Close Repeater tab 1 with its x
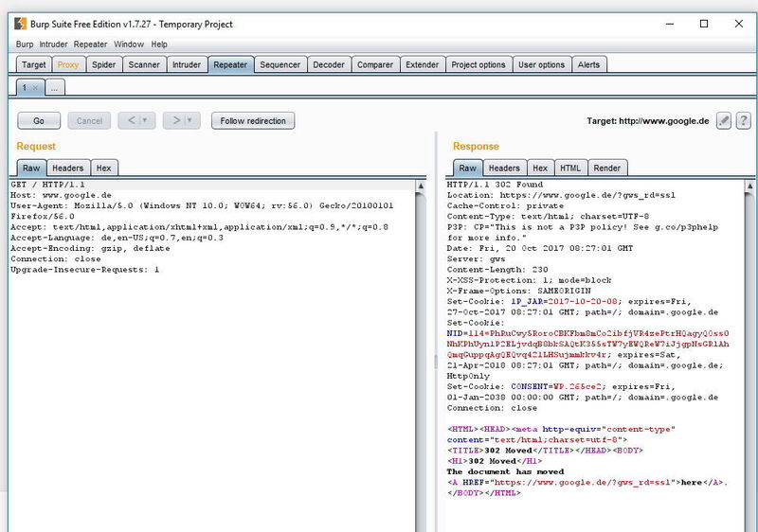Image resolution: width=758 pixels, height=532 pixels. tap(36, 87)
